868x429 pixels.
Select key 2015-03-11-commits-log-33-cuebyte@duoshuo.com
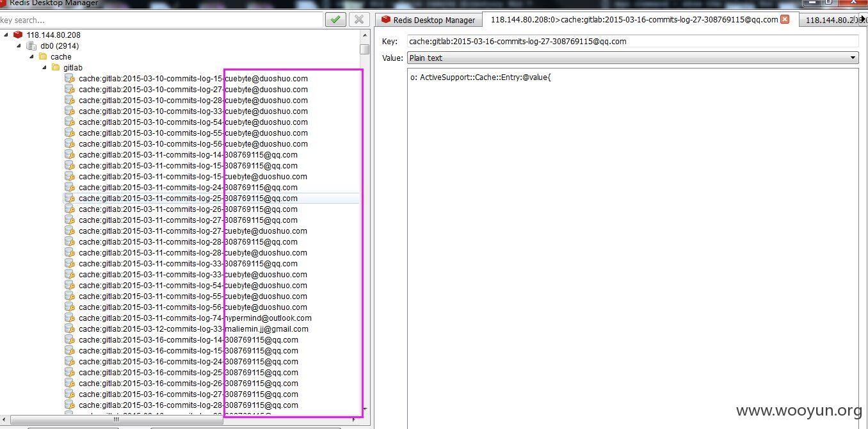click(x=193, y=274)
